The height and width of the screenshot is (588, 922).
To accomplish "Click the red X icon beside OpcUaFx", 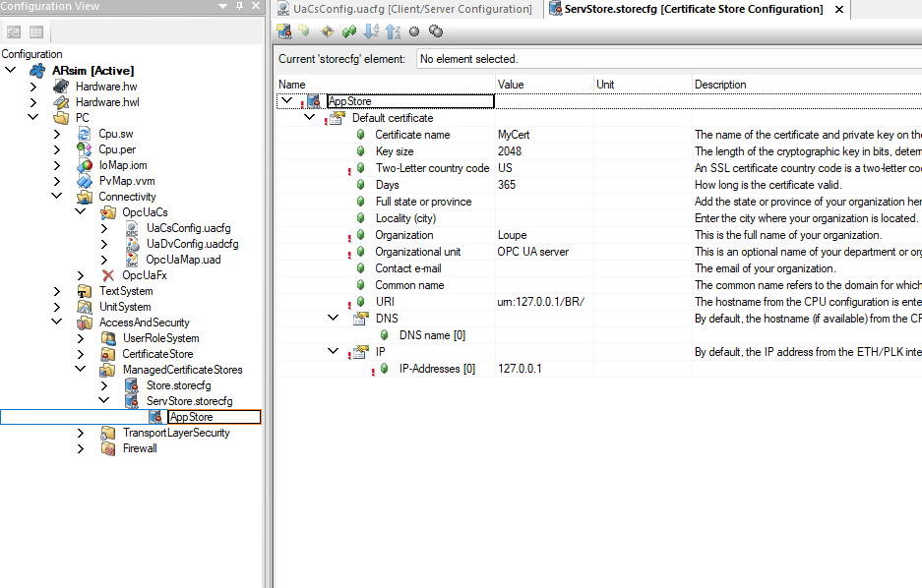I will pyautogui.click(x=107, y=275).
